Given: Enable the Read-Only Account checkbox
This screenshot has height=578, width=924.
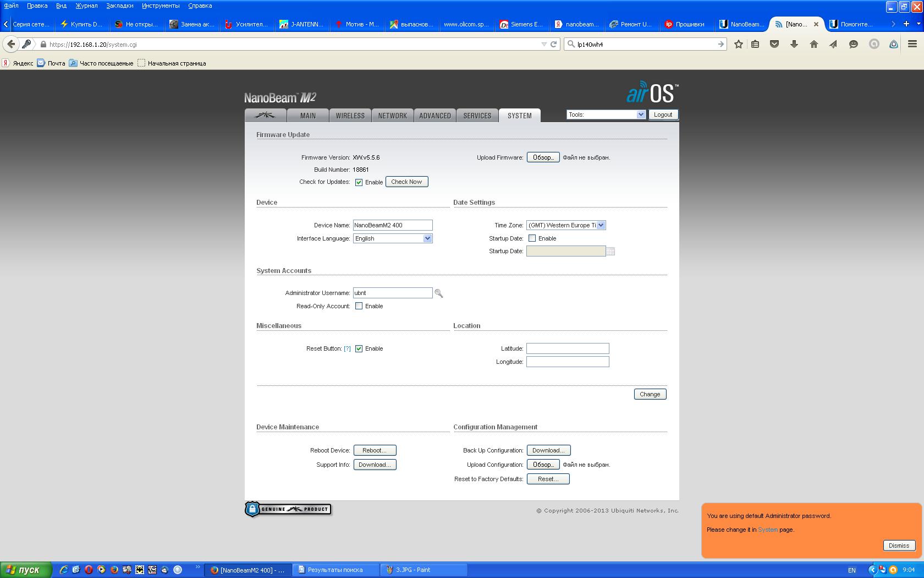Looking at the screenshot, I should (359, 306).
